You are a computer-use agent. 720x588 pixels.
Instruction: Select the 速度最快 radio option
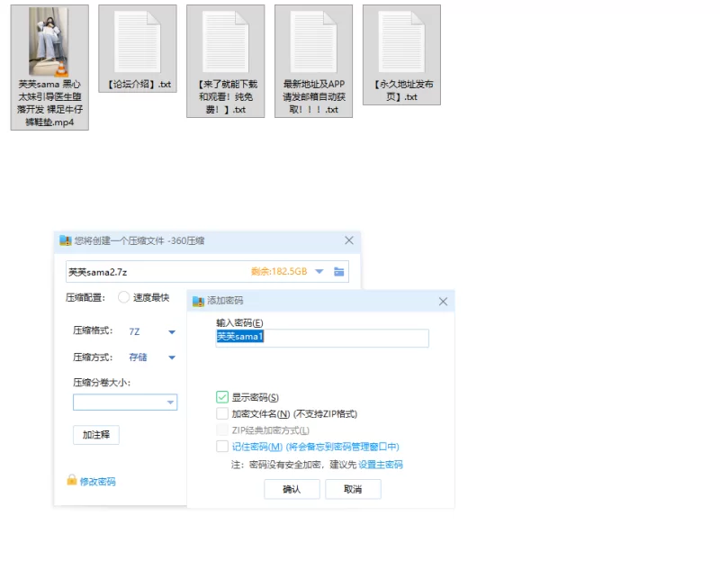[123, 298]
